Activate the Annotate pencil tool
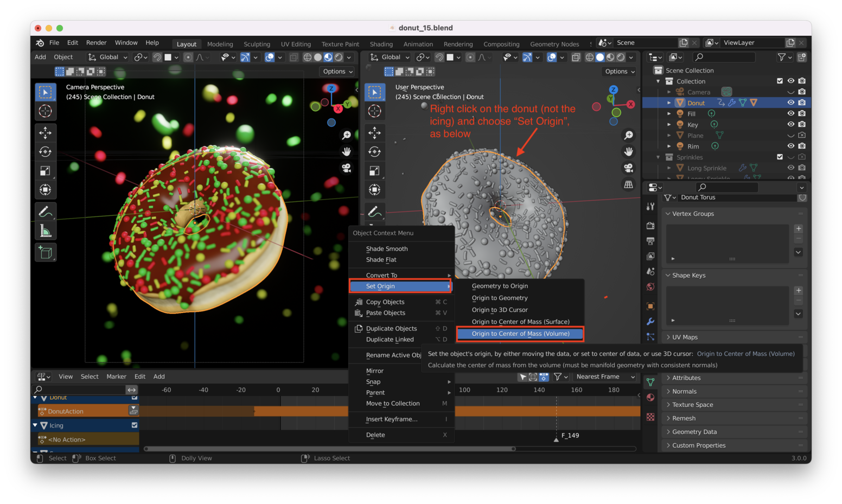Image resolution: width=842 pixels, height=504 pixels. tap(46, 212)
